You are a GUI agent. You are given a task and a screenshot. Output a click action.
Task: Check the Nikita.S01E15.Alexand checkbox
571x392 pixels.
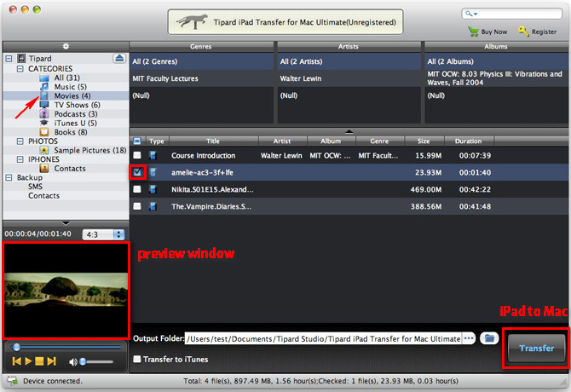(x=137, y=189)
